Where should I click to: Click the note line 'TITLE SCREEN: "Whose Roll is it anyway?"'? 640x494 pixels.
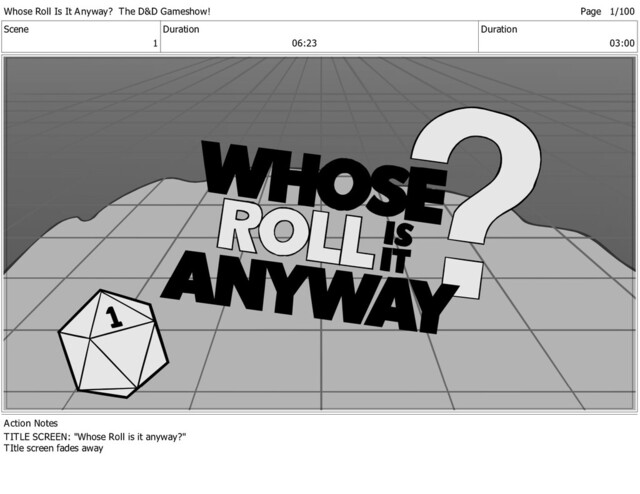click(95, 437)
